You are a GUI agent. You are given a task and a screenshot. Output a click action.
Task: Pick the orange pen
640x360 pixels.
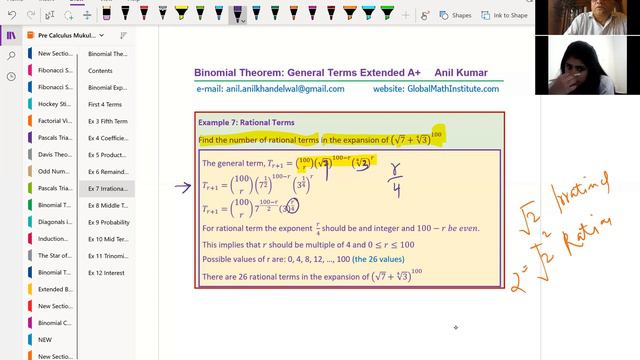[x=293, y=14]
